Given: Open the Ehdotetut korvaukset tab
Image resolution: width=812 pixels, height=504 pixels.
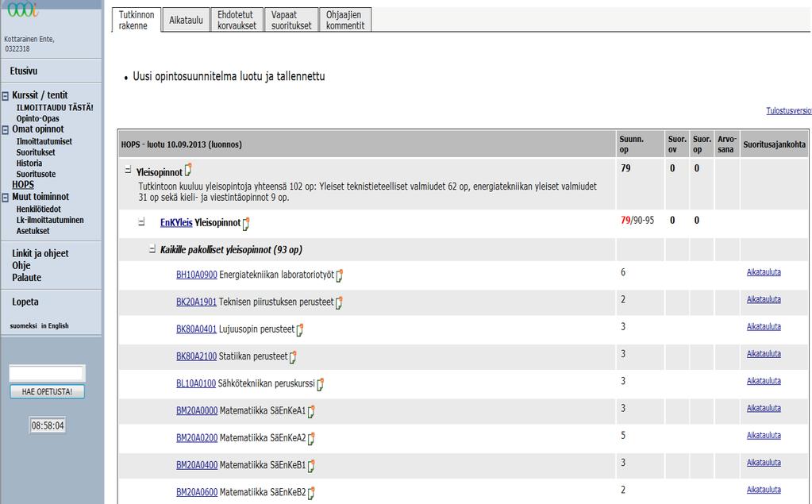Looking at the screenshot, I should tap(237, 20).
